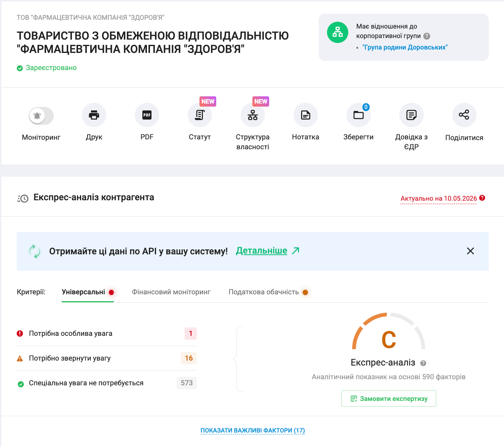
Task: Toggle the Моніторинг bell switch
Action: [x=41, y=116]
